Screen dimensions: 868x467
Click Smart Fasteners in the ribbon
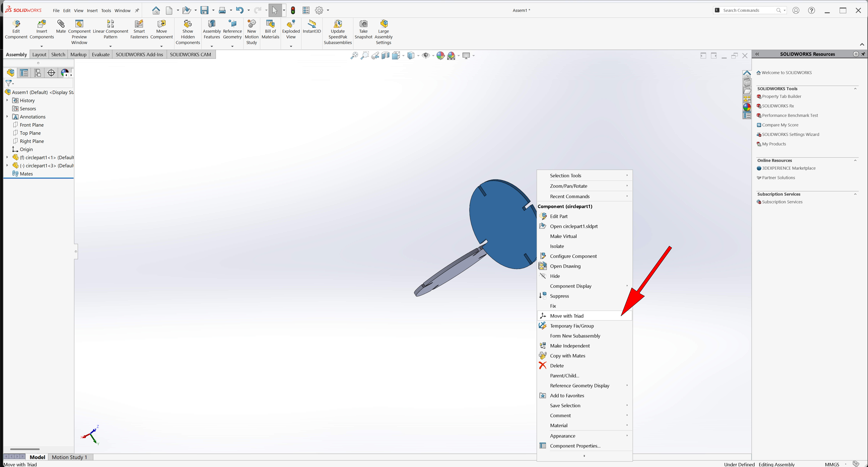coord(139,24)
